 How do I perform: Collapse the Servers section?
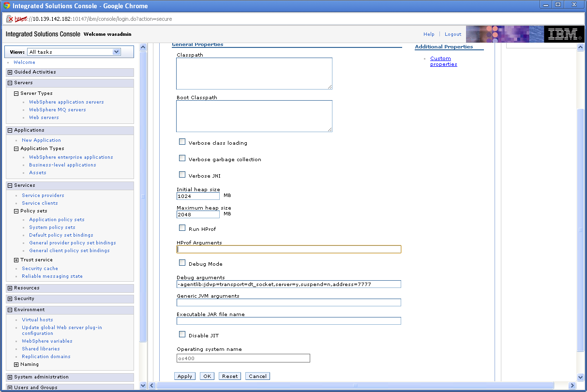pos(10,83)
